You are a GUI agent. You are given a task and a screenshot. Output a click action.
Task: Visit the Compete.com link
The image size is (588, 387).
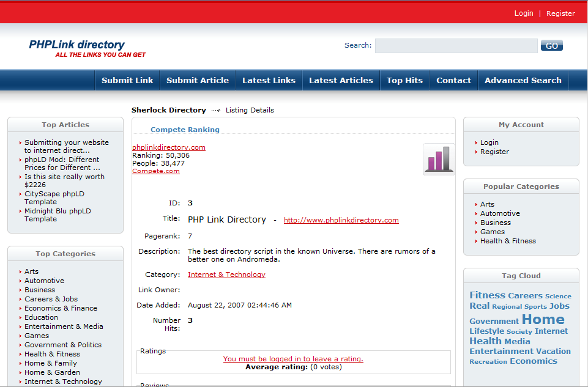[156, 171]
